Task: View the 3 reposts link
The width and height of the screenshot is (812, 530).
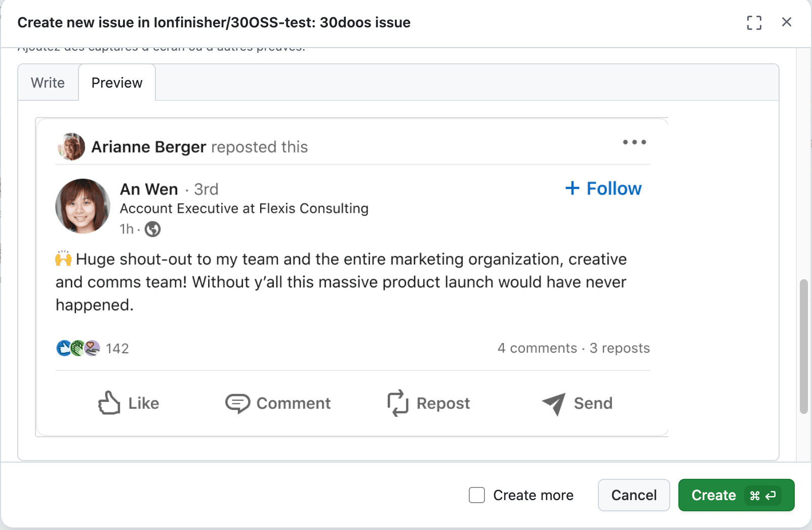Action: coord(620,348)
